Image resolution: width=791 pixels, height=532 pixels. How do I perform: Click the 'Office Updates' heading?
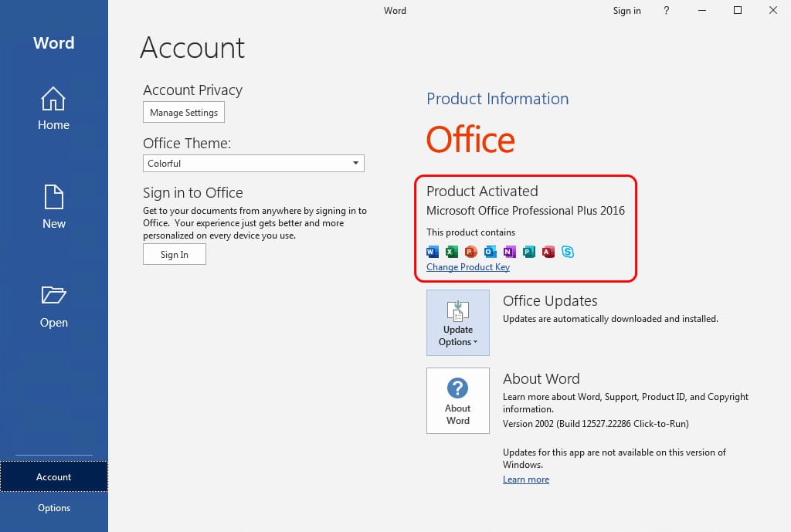pos(550,300)
